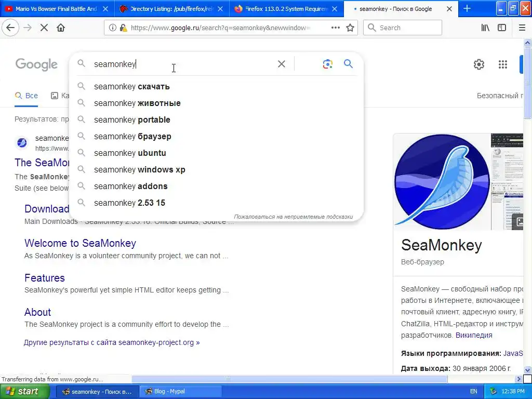Viewport: 532px width, 399px height.
Task: Click the 12:38 PM system clock
Action: [513, 392]
